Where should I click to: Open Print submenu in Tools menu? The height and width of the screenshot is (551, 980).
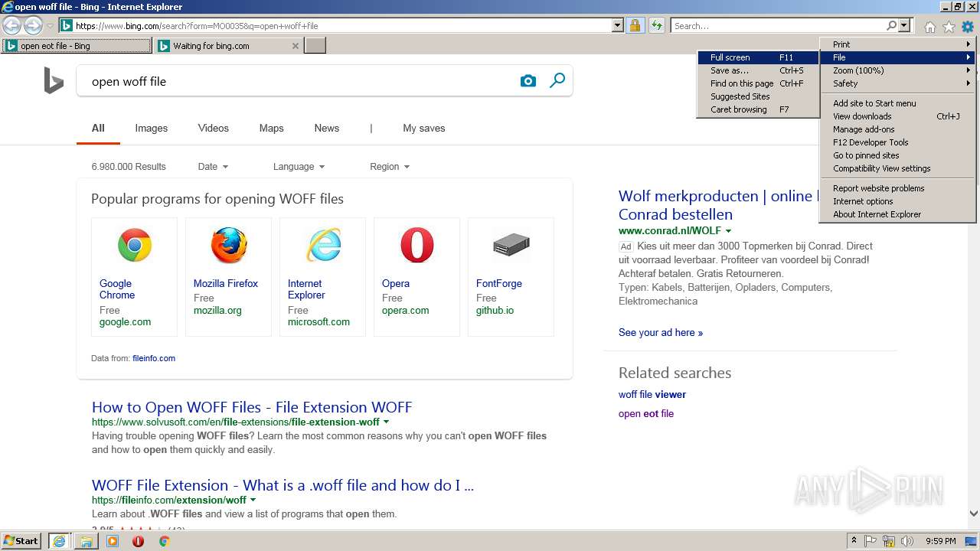[x=897, y=44]
